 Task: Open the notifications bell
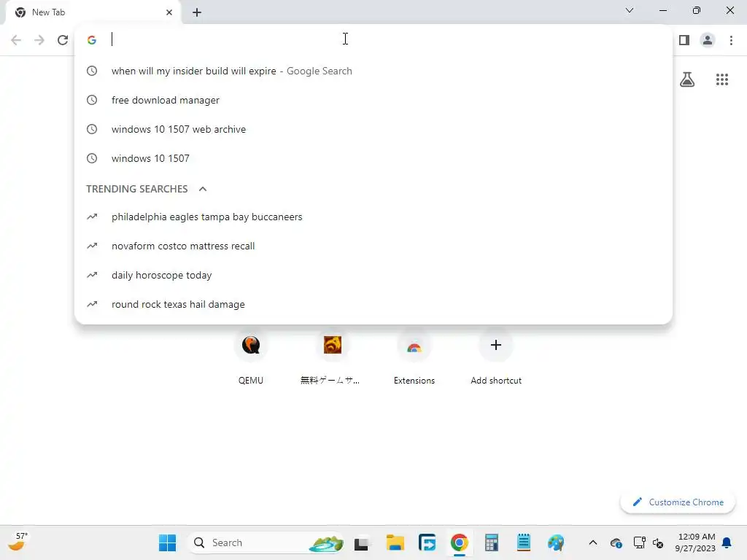(727, 542)
